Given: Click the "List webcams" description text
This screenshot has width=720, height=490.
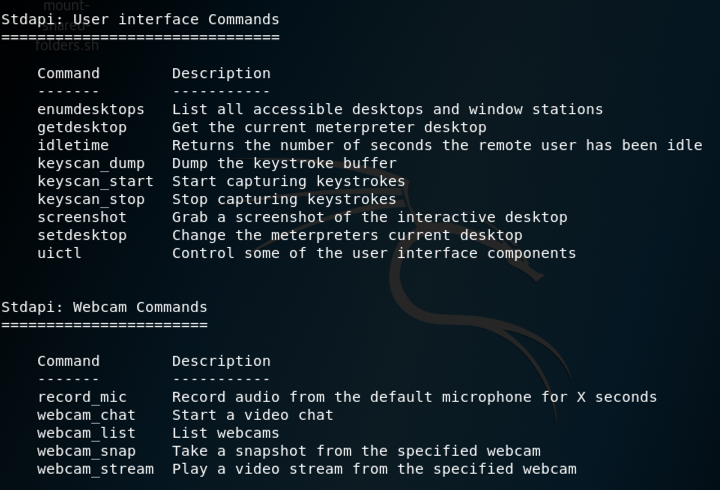Looking at the screenshot, I should (226, 433).
